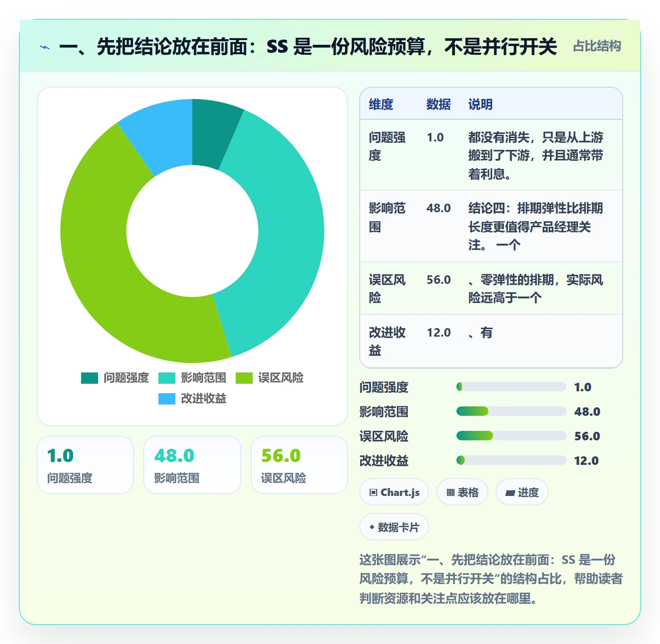Click description starting 零弹性的排期
Viewport: 660px width, 644px height.
tap(536, 289)
